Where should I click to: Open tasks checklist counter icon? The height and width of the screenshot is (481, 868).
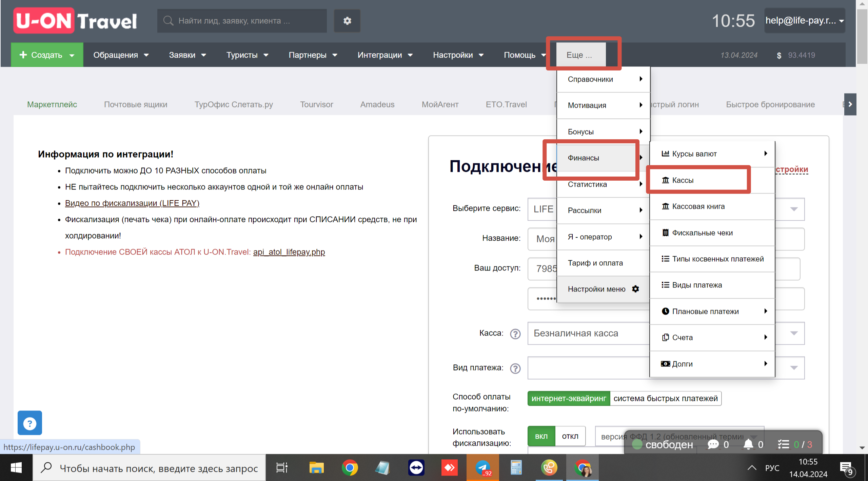point(783,444)
